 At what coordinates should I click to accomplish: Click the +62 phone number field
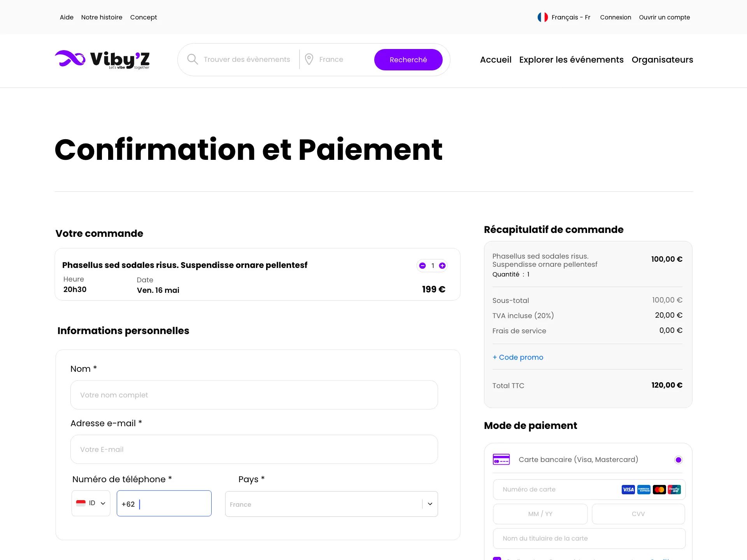164,503
